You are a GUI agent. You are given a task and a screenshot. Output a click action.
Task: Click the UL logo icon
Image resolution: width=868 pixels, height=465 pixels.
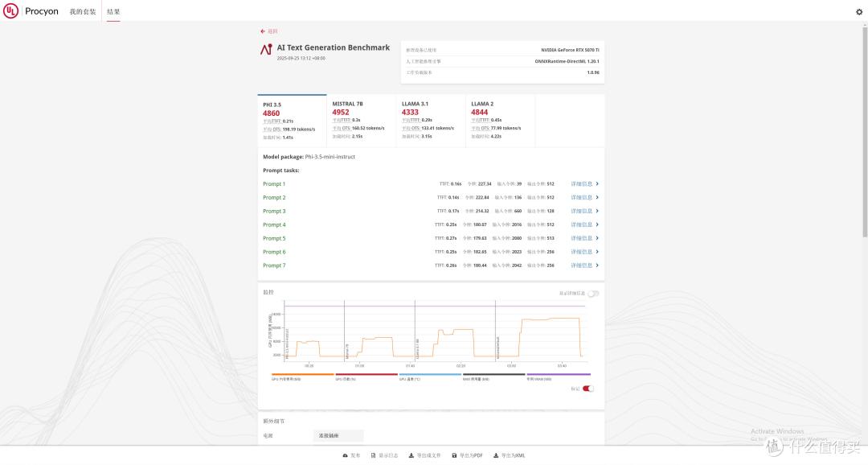point(10,10)
